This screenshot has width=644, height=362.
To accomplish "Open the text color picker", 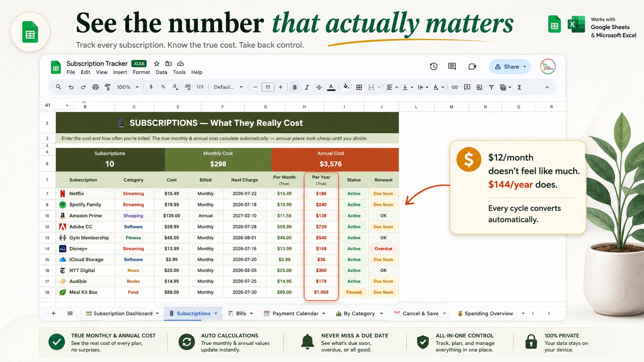I will (x=331, y=87).
